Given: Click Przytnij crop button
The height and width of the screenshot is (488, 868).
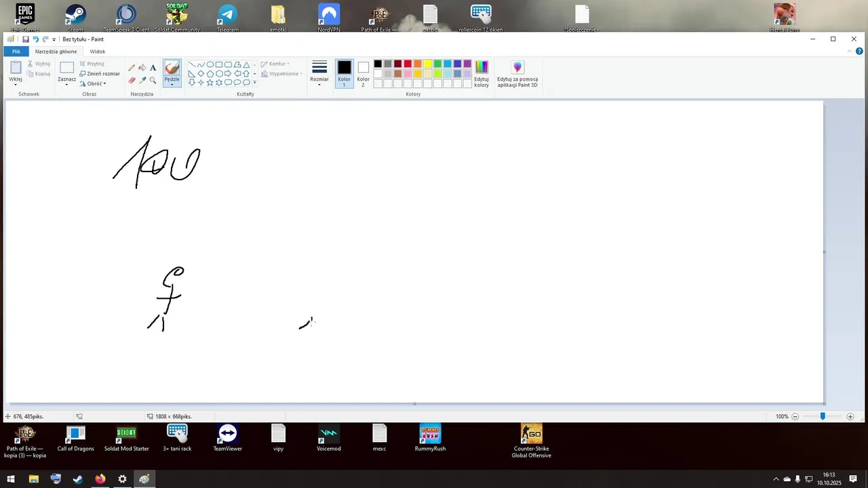Looking at the screenshot, I should point(92,64).
